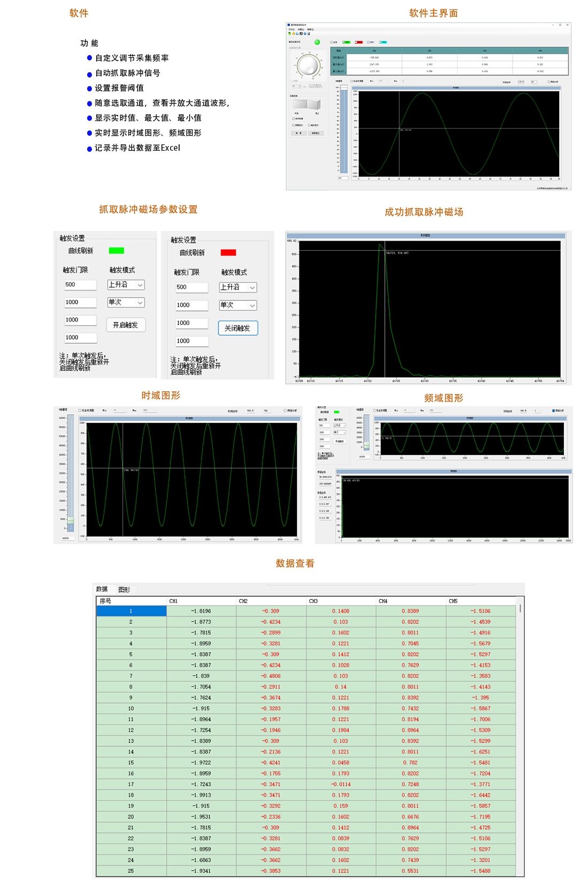
Task: Open 单次 dropdown in right trigger panel
Action: (238, 305)
